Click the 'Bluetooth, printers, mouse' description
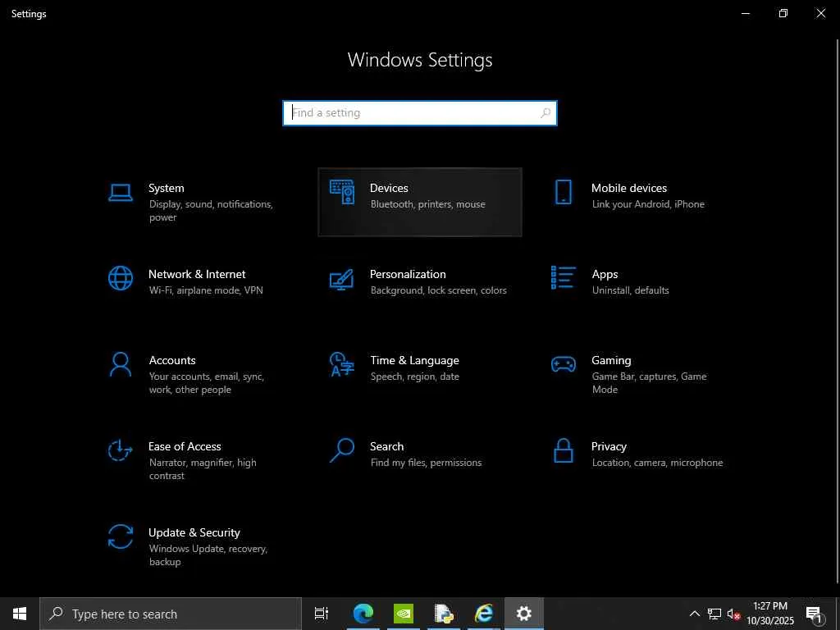 (x=427, y=204)
